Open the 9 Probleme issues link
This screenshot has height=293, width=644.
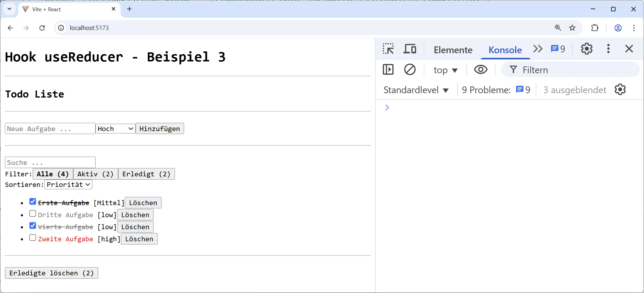pyautogui.click(x=496, y=90)
